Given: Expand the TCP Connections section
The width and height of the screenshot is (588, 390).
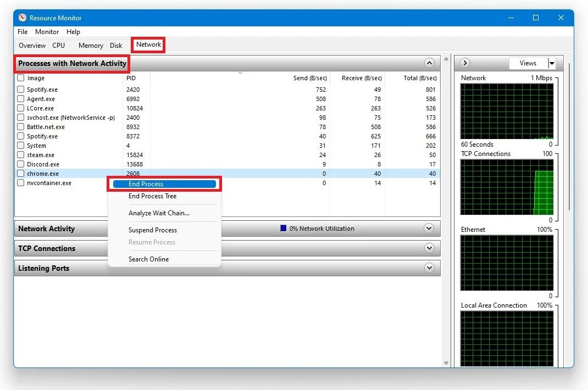Looking at the screenshot, I should point(429,248).
